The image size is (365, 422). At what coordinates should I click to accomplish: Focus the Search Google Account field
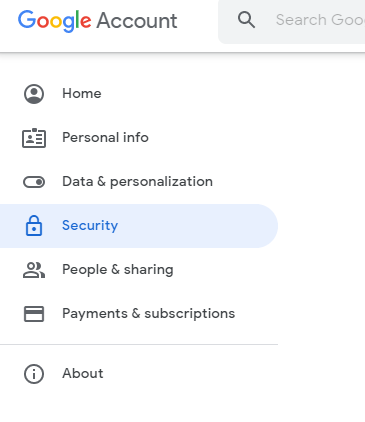(292, 22)
